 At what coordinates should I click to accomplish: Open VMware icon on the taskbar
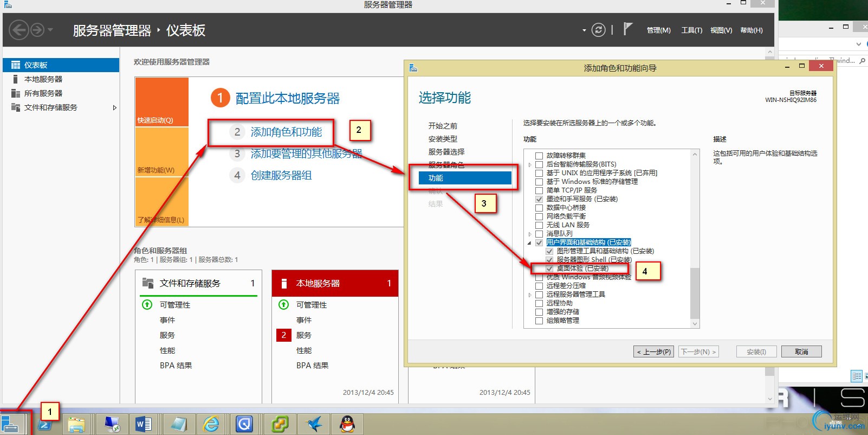pos(280,424)
